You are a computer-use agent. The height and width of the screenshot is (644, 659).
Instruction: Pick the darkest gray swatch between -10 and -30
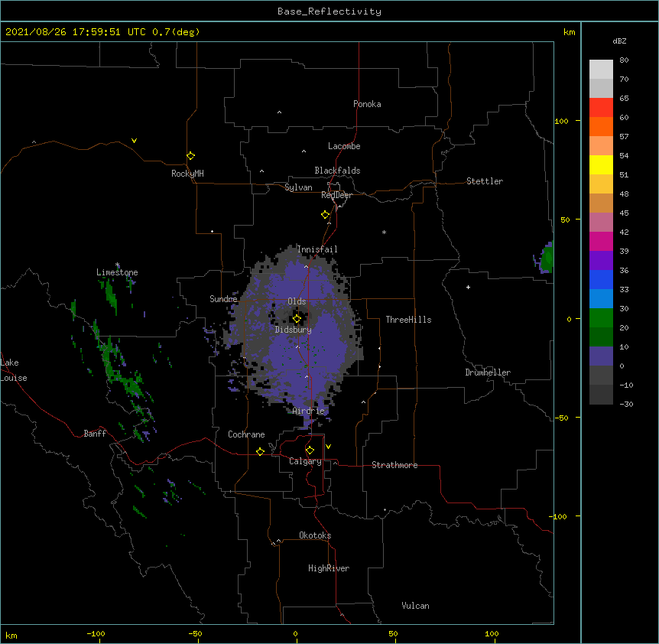pos(601,395)
